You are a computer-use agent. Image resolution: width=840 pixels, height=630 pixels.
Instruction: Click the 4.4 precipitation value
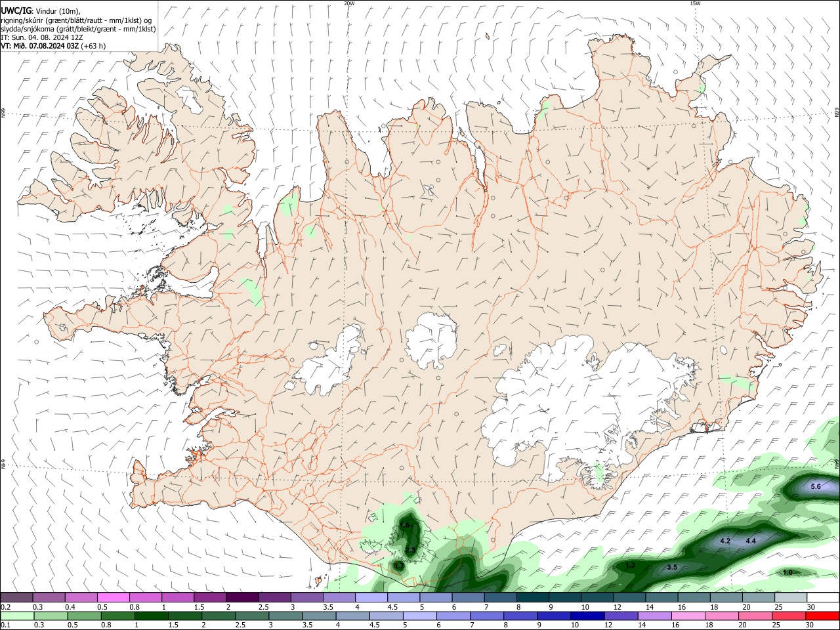point(751,541)
